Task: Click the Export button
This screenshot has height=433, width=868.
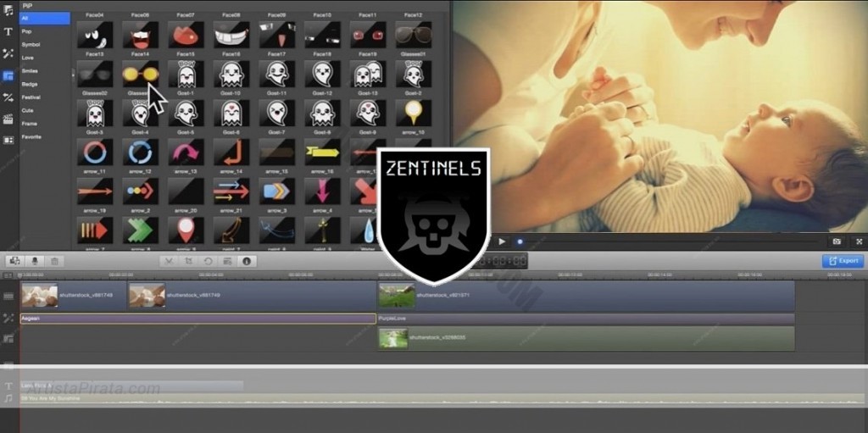Action: click(843, 261)
